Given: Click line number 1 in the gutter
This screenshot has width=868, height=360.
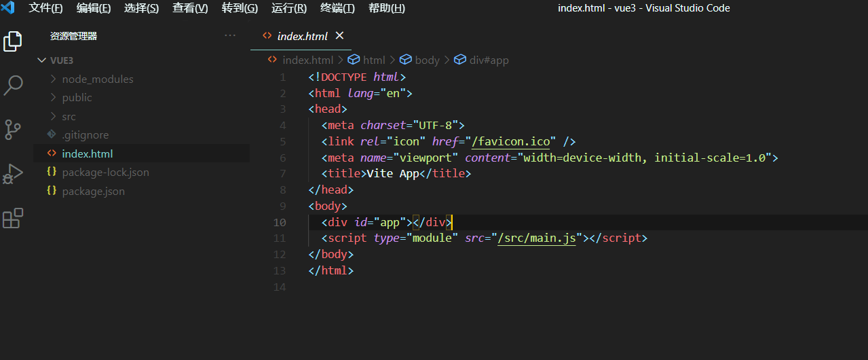Looking at the screenshot, I should (283, 77).
